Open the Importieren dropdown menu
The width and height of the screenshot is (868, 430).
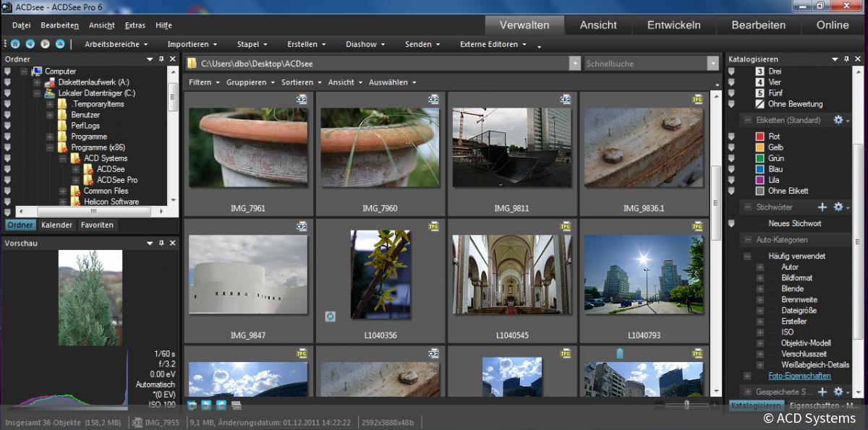(192, 45)
